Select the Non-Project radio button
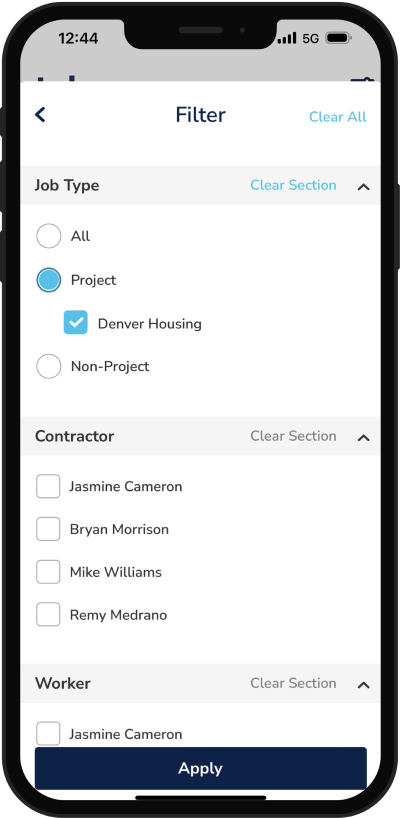The height and width of the screenshot is (818, 400). (x=49, y=366)
